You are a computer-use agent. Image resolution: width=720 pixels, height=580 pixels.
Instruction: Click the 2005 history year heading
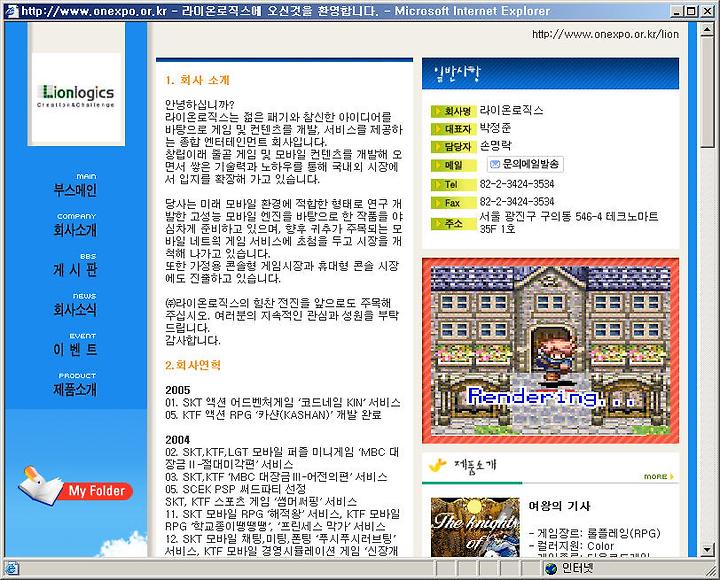coord(178,390)
